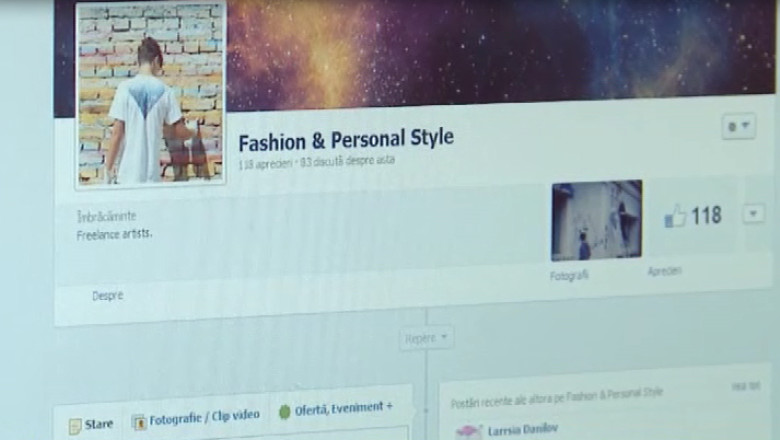This screenshot has height=440, width=780.
Task: Expand the arrow beside the 118 likes
Action: click(x=753, y=214)
